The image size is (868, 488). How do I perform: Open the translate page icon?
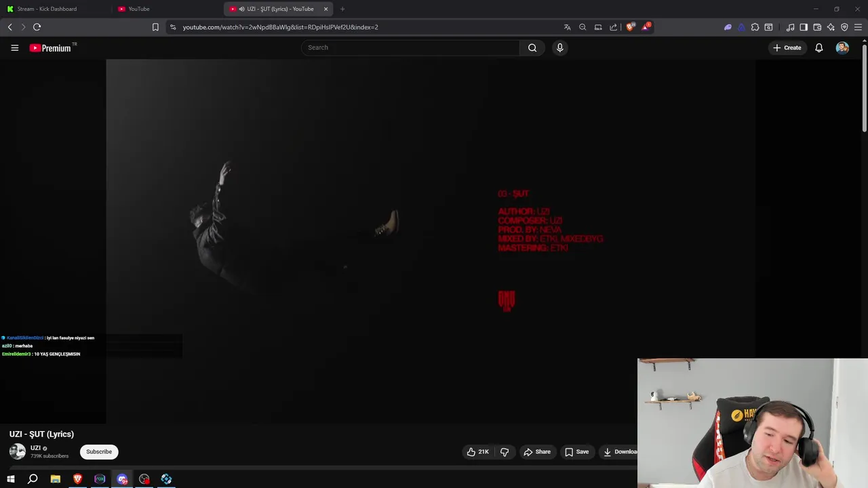point(567,27)
